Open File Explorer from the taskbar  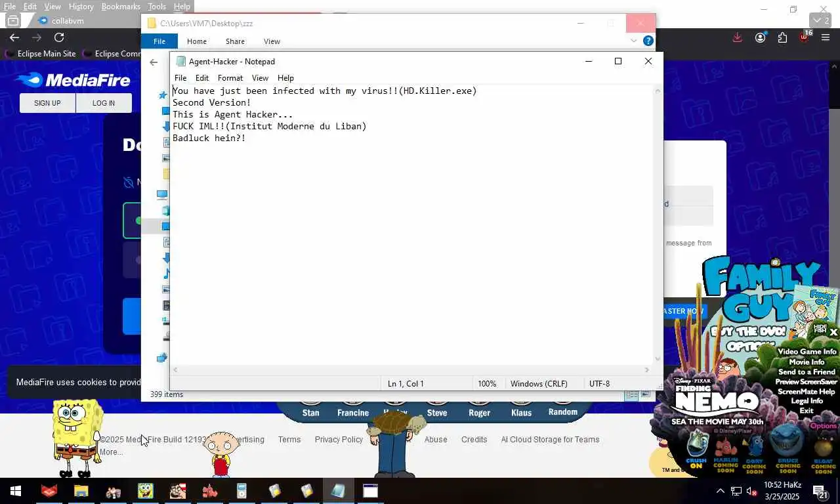pyautogui.click(x=81, y=491)
